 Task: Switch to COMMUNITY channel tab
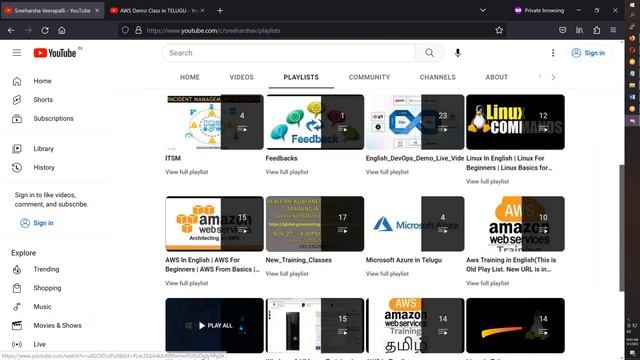[369, 77]
